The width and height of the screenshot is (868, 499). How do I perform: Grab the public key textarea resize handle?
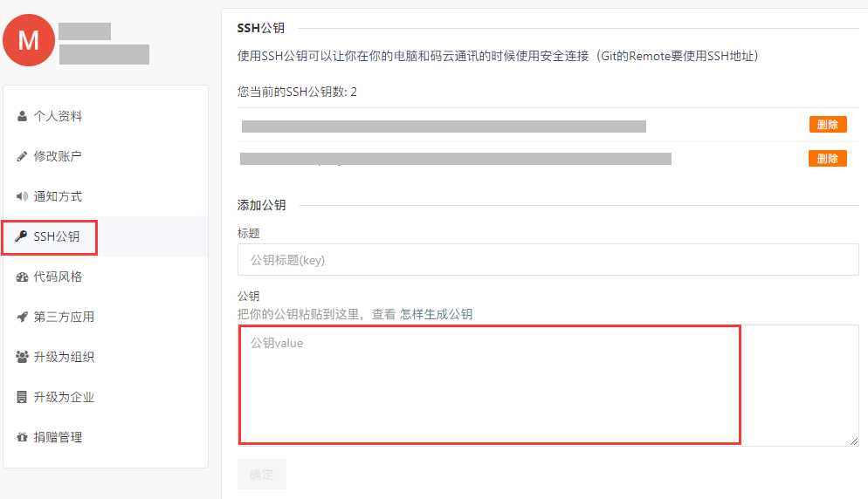(x=854, y=441)
